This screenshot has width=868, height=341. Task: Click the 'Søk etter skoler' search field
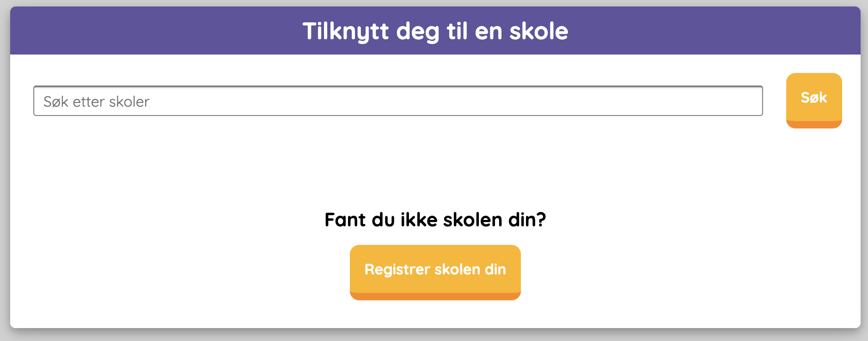click(x=397, y=101)
